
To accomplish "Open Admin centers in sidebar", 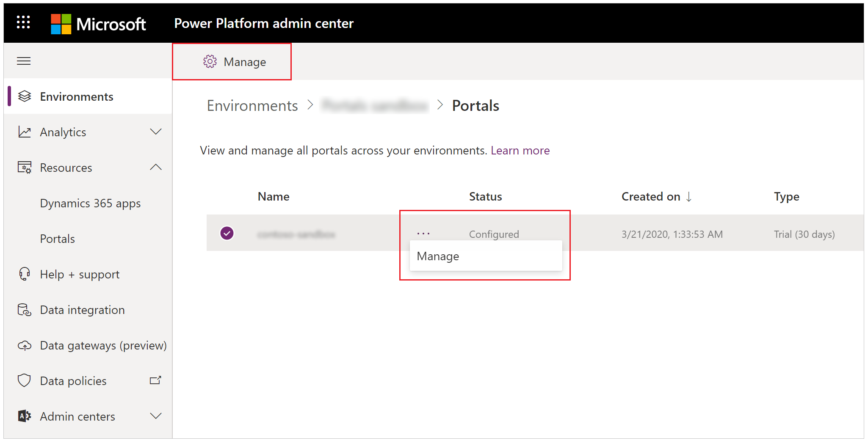I will click(x=88, y=416).
